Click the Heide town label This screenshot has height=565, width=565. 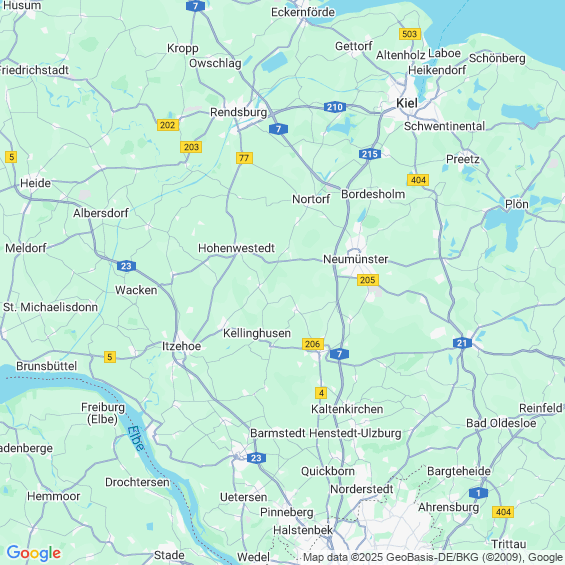(x=35, y=183)
